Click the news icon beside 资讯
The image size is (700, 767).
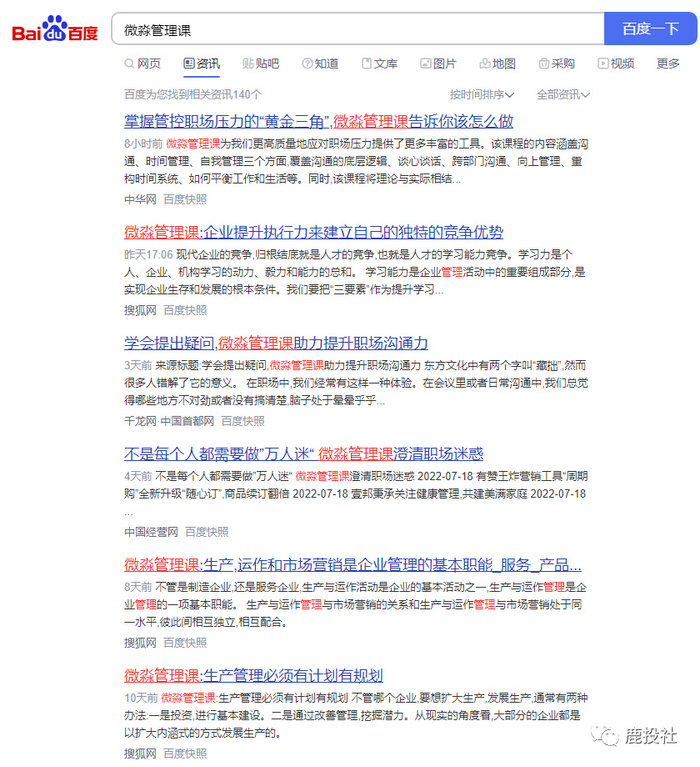(189, 64)
